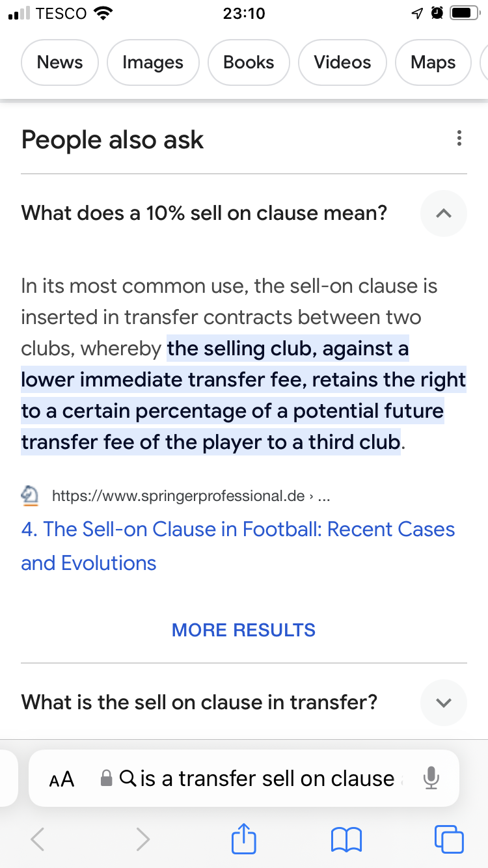Open Safari bookmarks book icon
This screenshot has width=488, height=868.
point(346,839)
